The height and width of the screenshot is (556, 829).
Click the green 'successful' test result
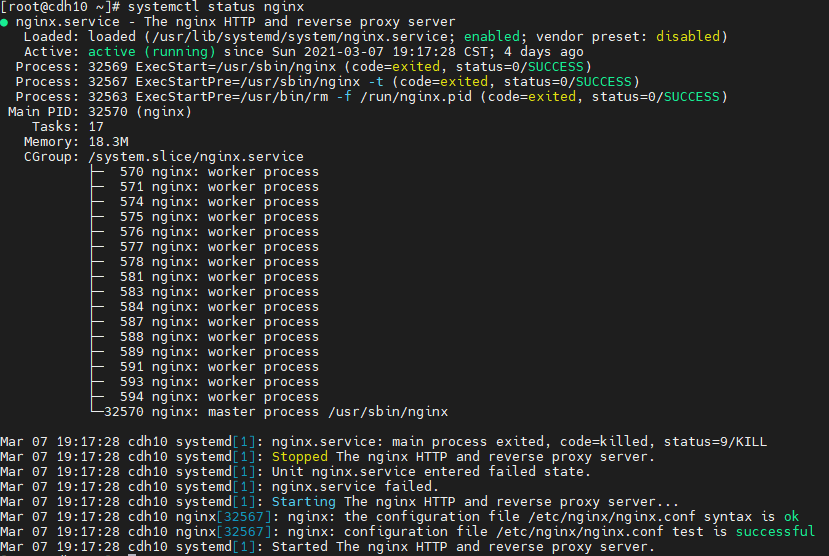click(x=776, y=532)
